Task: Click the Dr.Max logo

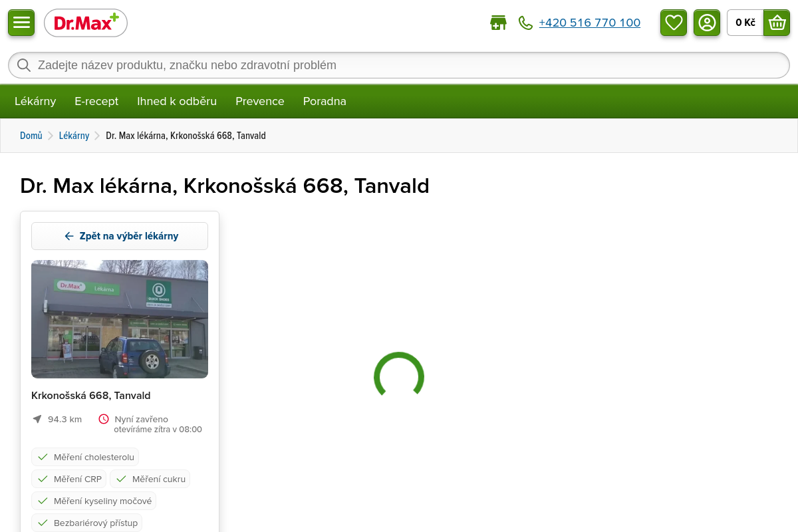Action: (x=86, y=23)
